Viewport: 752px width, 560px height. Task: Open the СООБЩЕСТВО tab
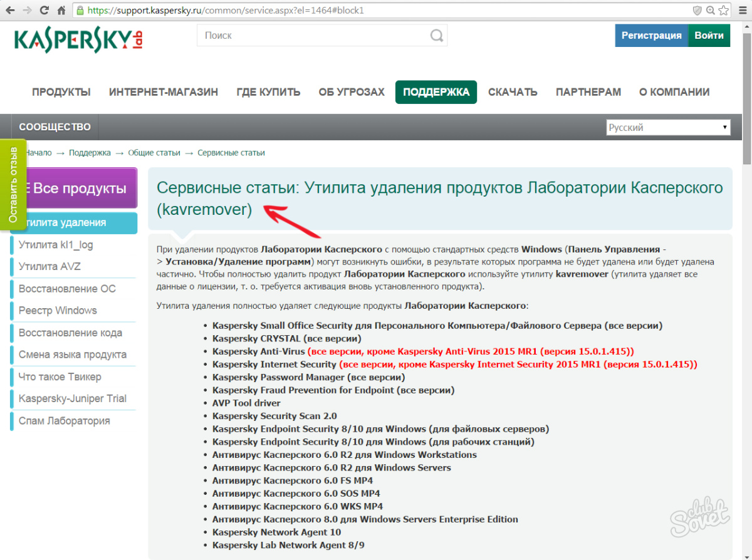point(55,127)
